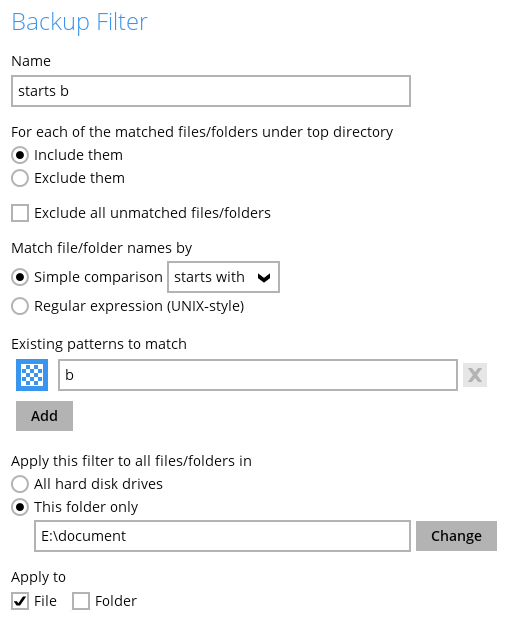515x621 pixels.
Task: Click the existing pattern field containing b
Action: pyautogui.click(x=258, y=375)
